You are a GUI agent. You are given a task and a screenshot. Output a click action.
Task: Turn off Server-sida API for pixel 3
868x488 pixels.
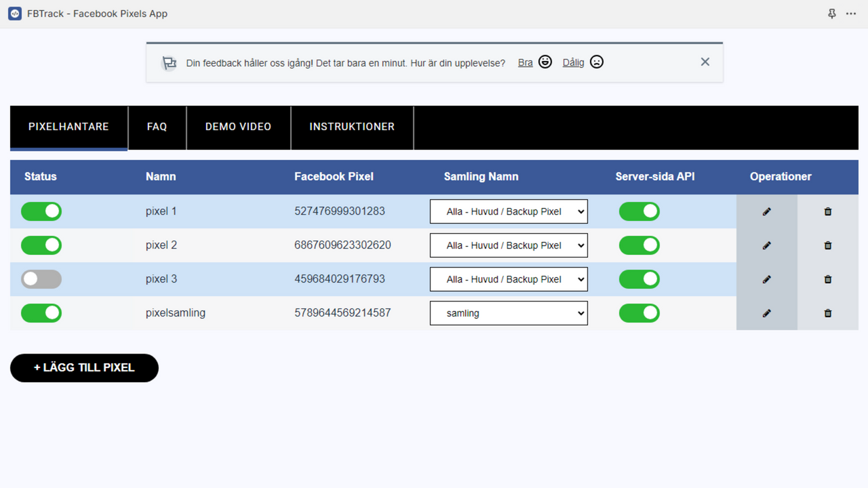pos(639,279)
